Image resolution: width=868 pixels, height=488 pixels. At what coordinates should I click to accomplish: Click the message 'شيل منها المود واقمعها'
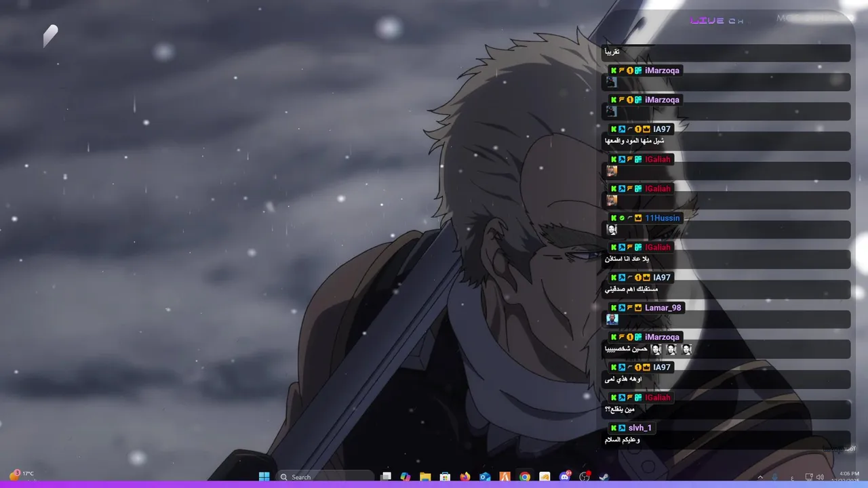(x=634, y=141)
